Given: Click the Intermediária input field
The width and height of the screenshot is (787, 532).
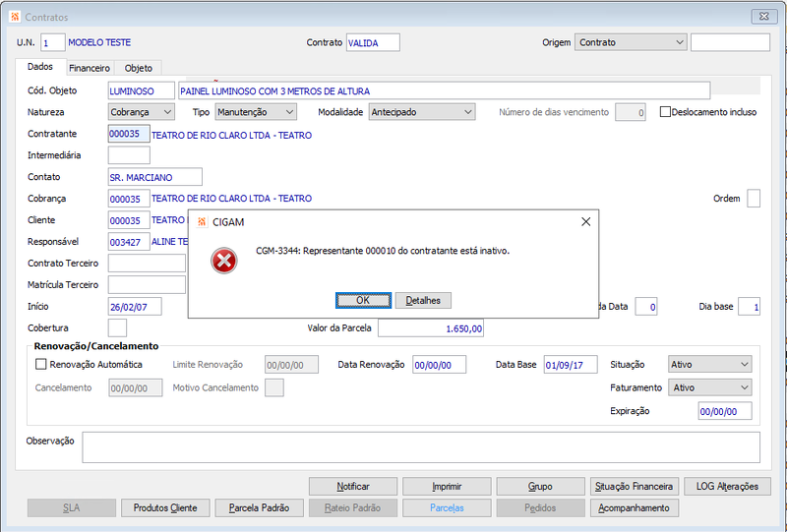Looking at the screenshot, I should pyautogui.click(x=129, y=155).
